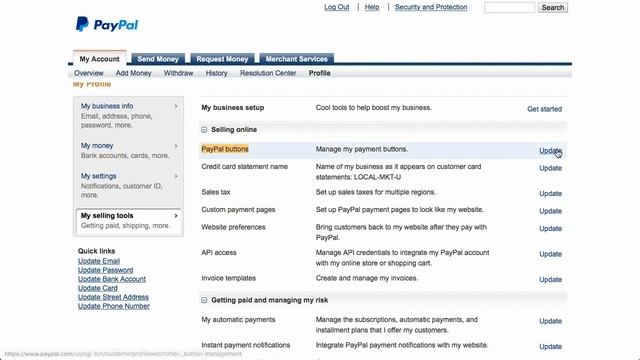The width and height of the screenshot is (640, 360).
Task: Open the Send Money tab
Action: (x=158, y=59)
